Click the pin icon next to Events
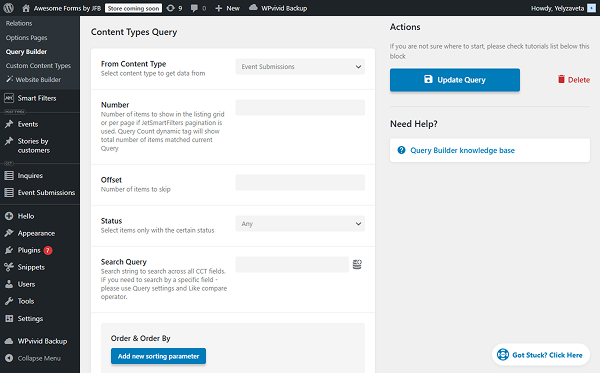Screen dimensions: 600x373 pyautogui.click(x=9, y=124)
